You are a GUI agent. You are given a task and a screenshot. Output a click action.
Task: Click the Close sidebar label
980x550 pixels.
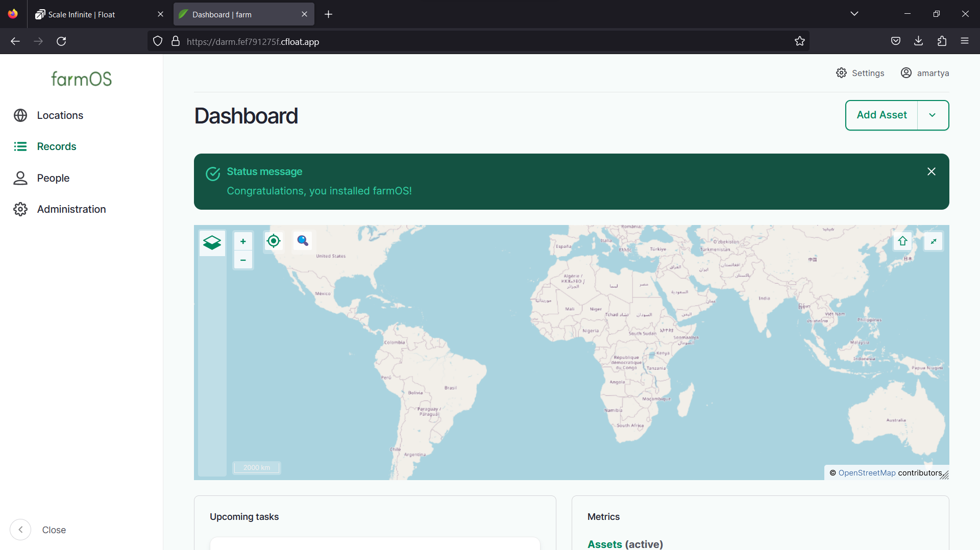click(54, 530)
